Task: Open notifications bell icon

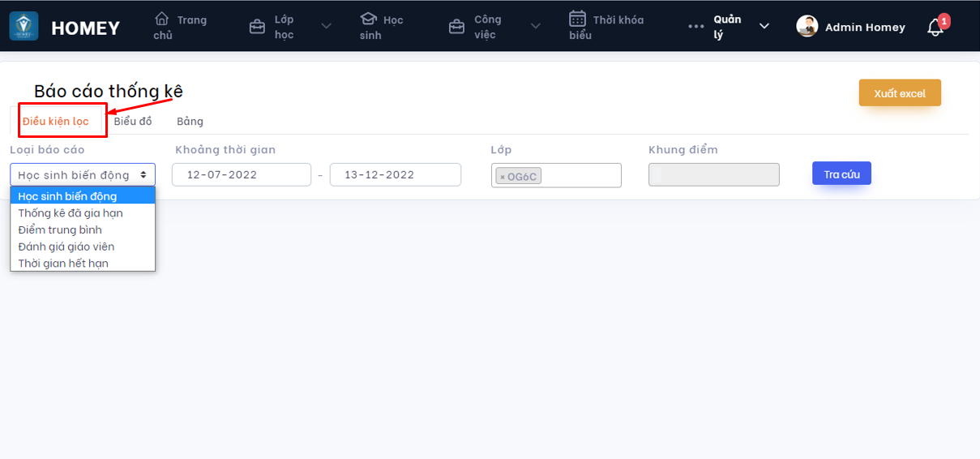Action: pos(935,28)
